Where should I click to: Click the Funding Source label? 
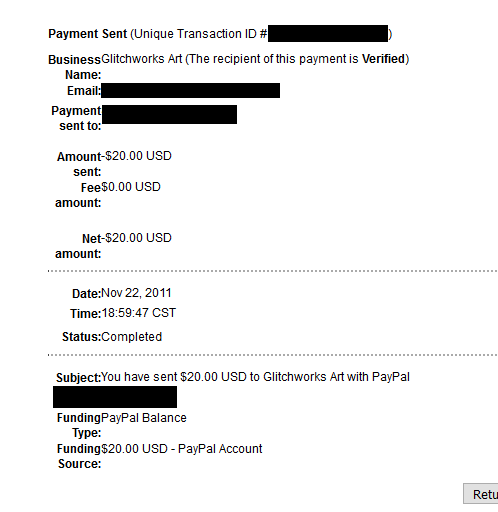79,456
